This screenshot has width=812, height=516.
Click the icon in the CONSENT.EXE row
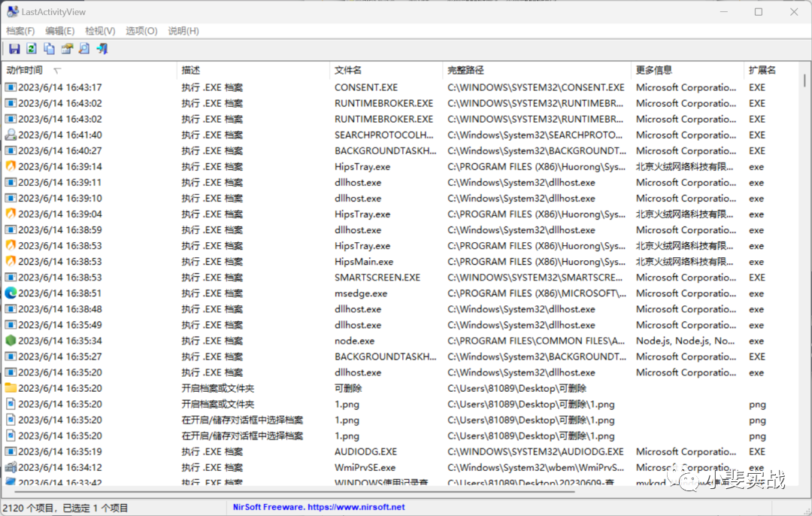pos(11,87)
